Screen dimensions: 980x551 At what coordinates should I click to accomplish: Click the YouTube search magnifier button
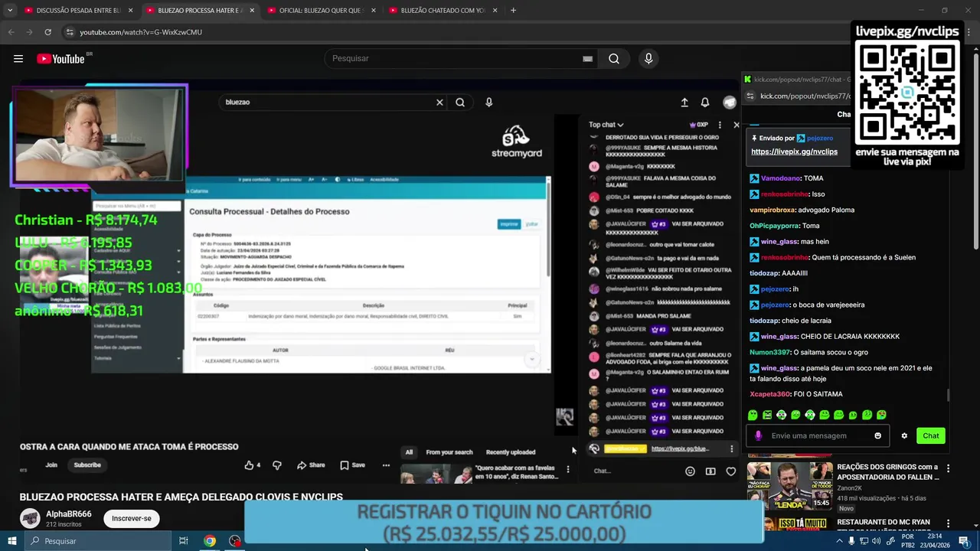[614, 59]
